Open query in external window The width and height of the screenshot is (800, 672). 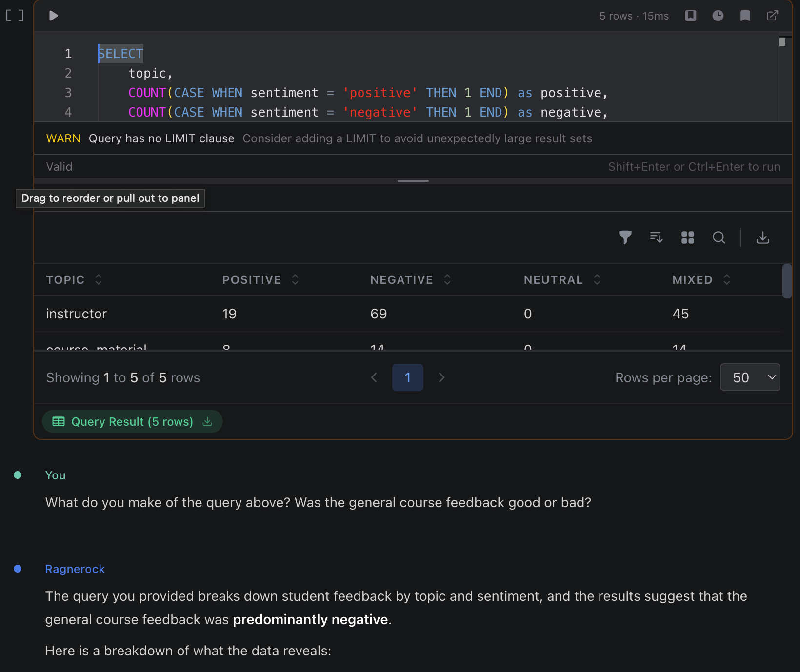coord(773,16)
